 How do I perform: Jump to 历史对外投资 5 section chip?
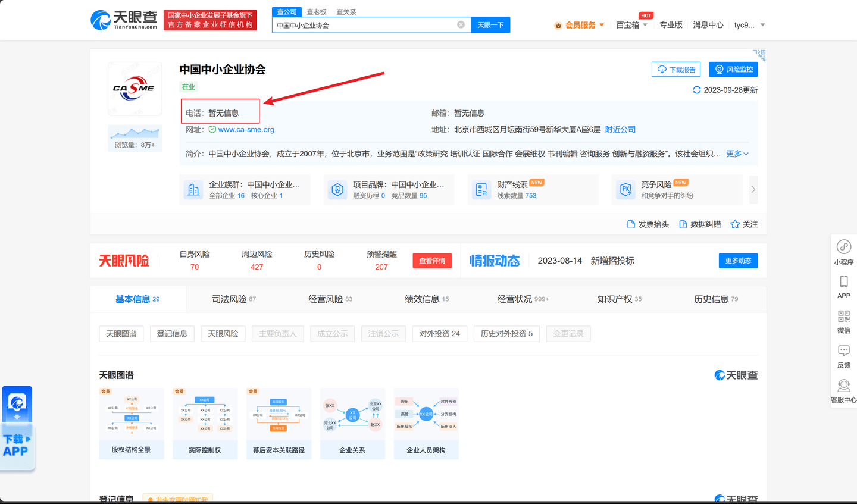(x=507, y=334)
